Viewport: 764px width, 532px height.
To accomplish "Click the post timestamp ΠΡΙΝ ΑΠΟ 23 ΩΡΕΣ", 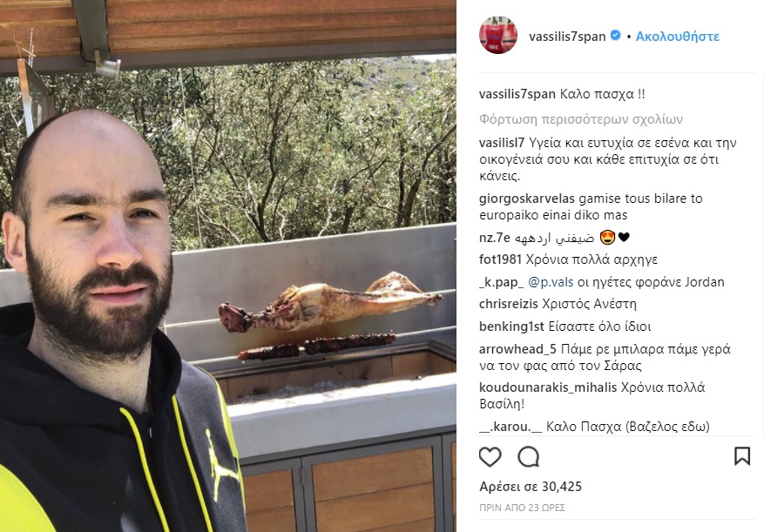I will 522,508.
